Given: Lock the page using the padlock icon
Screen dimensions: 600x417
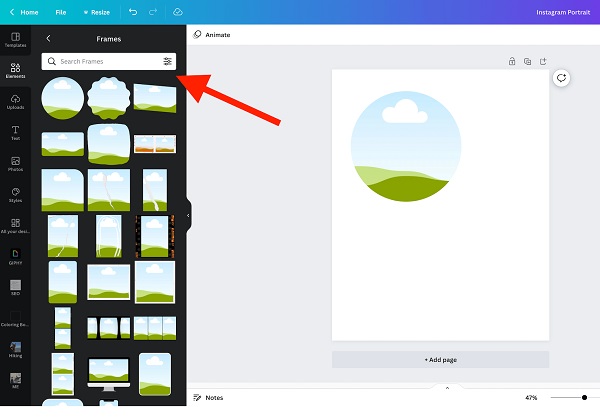Looking at the screenshot, I should pyautogui.click(x=512, y=61).
